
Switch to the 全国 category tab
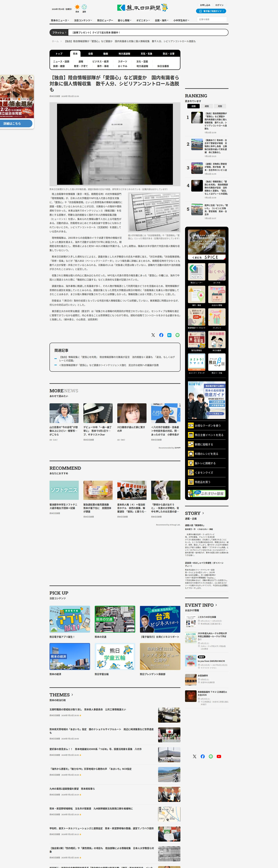click(x=90, y=54)
